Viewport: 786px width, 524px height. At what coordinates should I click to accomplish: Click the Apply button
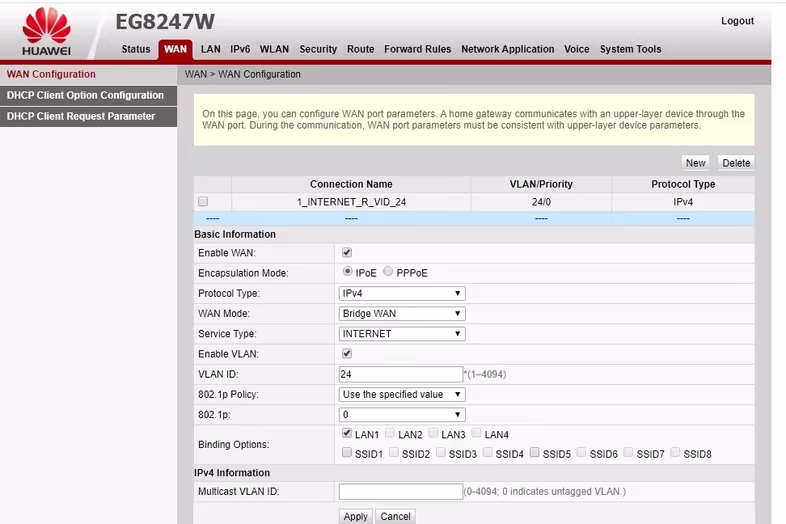point(355,516)
